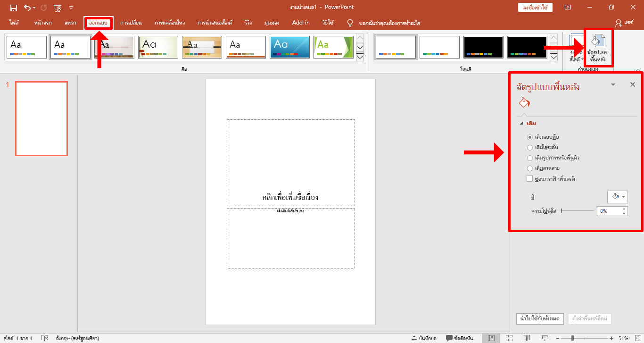Click the zoom slider handle in status bar
The image size is (644, 343).
[572, 338]
